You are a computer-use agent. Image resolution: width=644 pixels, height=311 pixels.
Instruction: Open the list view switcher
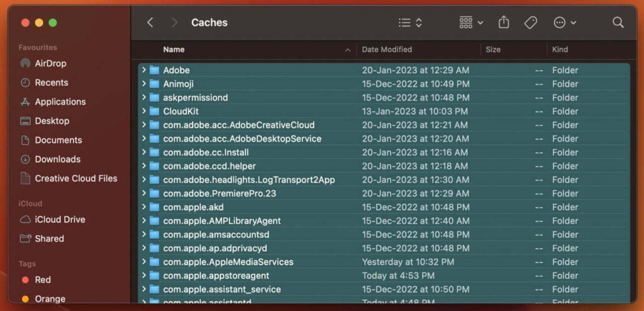tap(410, 23)
